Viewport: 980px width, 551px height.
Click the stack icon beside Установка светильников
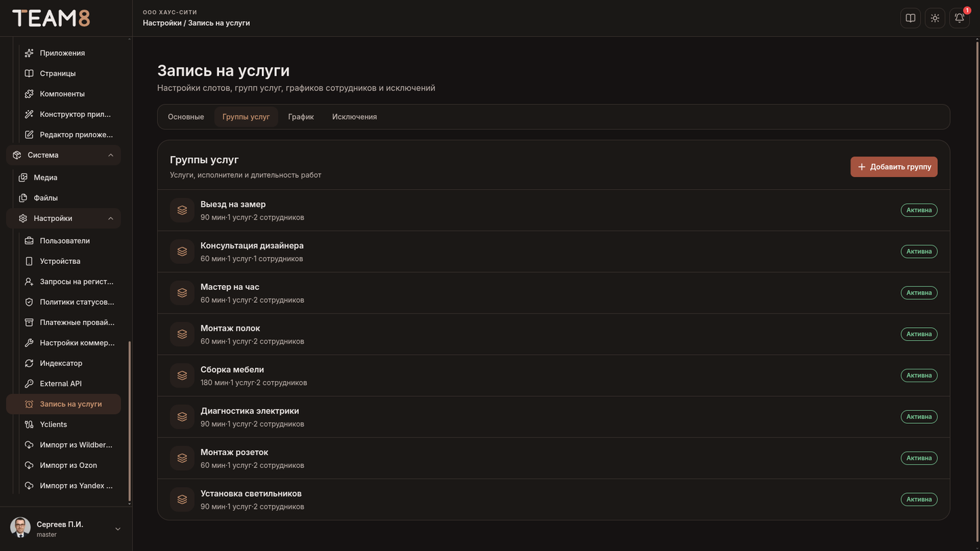tap(182, 499)
